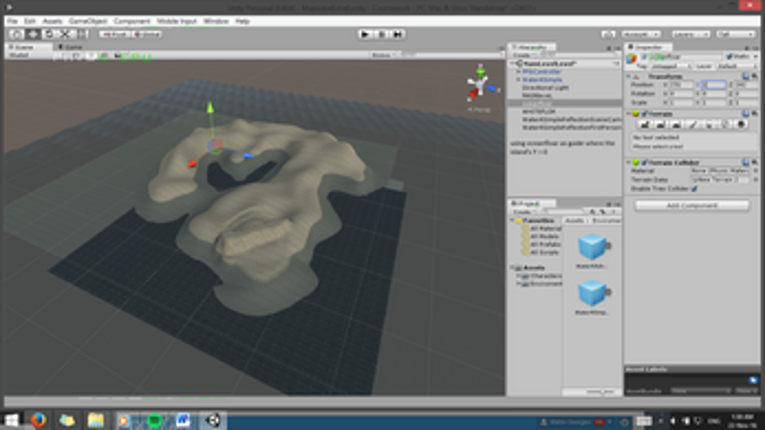The width and height of the screenshot is (765, 430).
Task: Expand FPSController in Hierarchy
Action: click(518, 72)
